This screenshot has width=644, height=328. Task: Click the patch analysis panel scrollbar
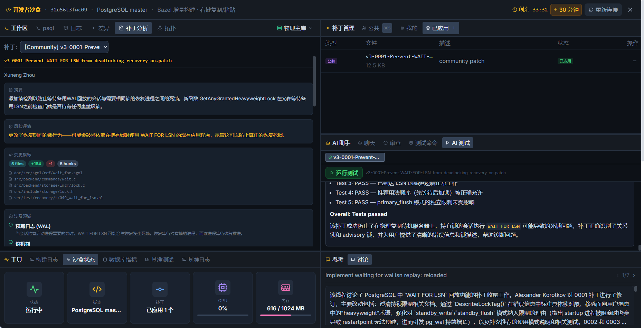(x=314, y=81)
